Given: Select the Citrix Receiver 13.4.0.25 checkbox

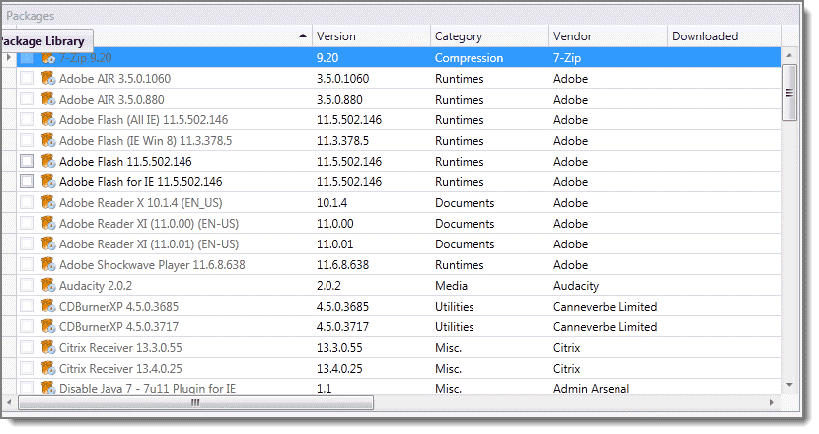Looking at the screenshot, I should (27, 368).
